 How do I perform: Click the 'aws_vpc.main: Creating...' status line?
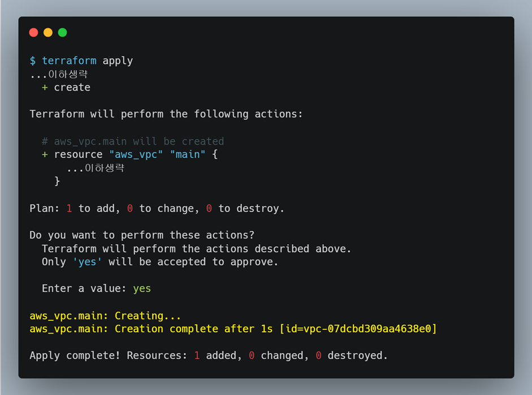tap(105, 316)
